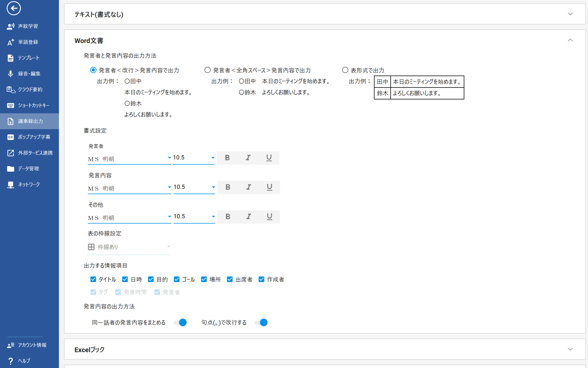Open クラウド要約 from the sidebar

(30, 89)
